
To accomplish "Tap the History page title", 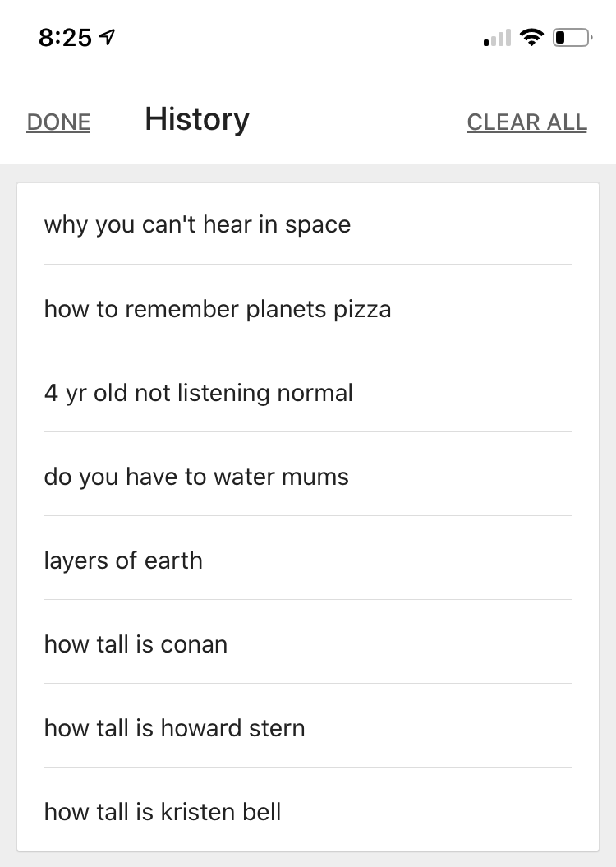I will click(197, 119).
